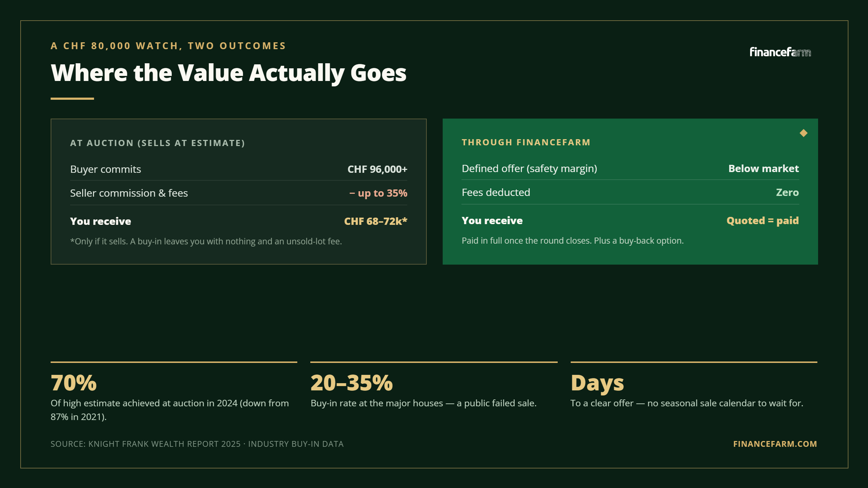Click the CHF 96,000+ value

coord(377,169)
